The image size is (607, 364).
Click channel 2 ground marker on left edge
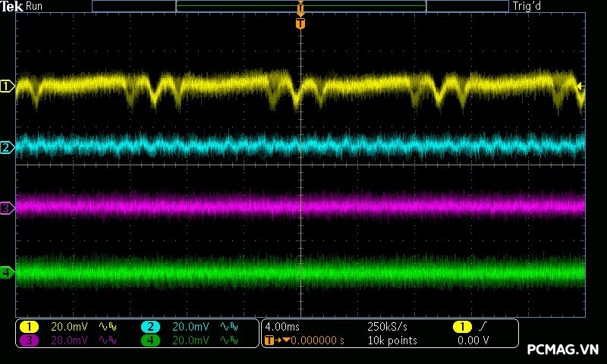coord(7,147)
